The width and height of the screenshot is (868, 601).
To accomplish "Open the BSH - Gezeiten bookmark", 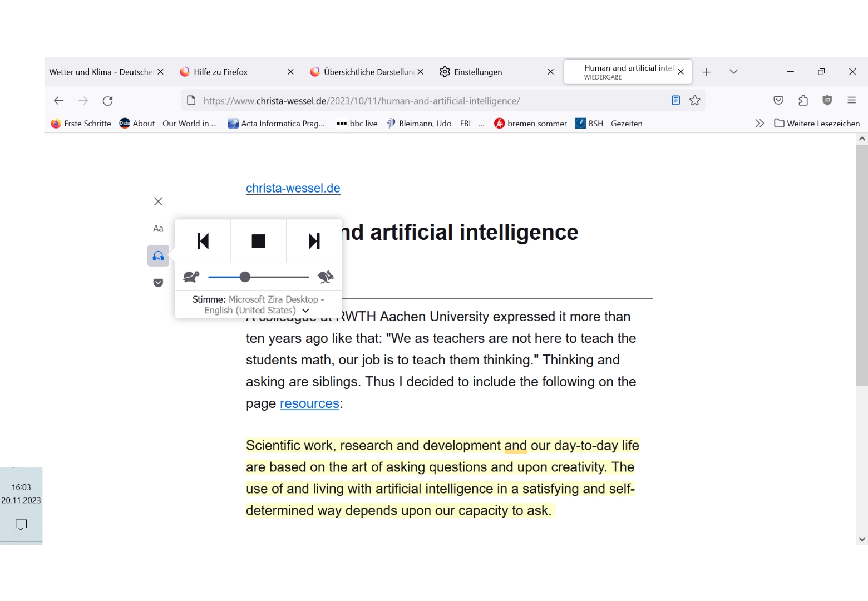I will point(609,124).
